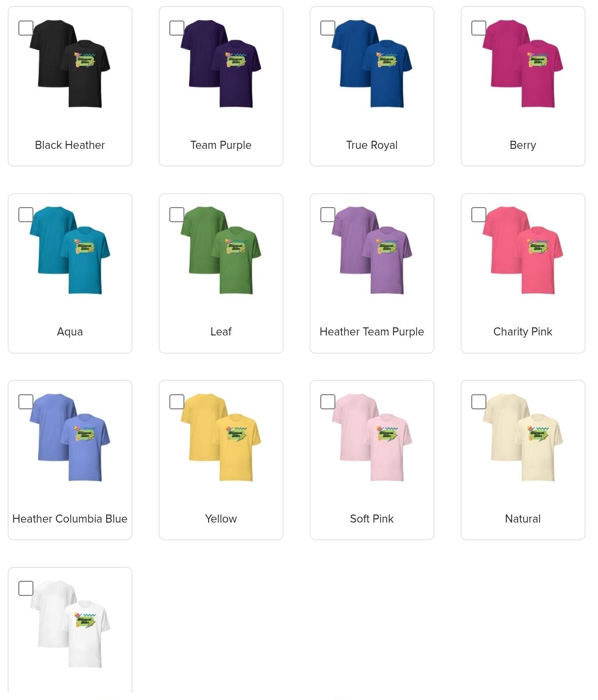The height and width of the screenshot is (700, 598).
Task: Open the white t-shirt thumbnail
Action: pos(70,624)
